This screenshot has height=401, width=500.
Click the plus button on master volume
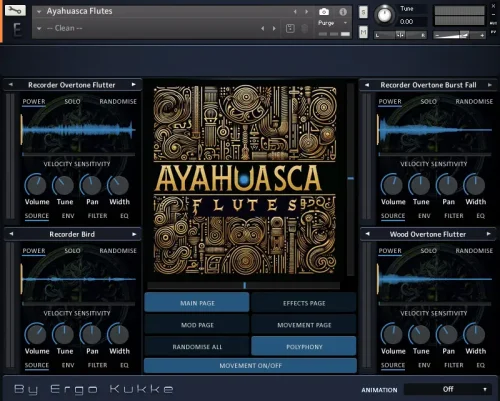coord(482,35)
